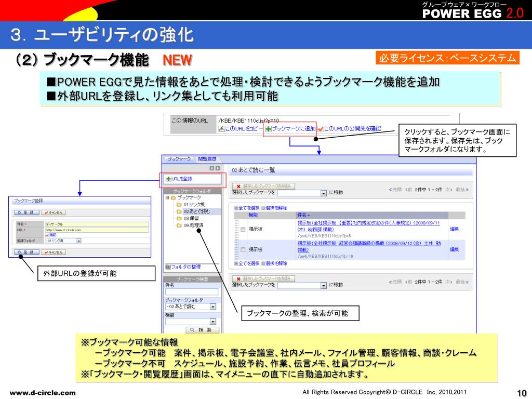This screenshot has height=399, width=532.
Task: Click 次> in the upper pager
Action: coord(448,190)
